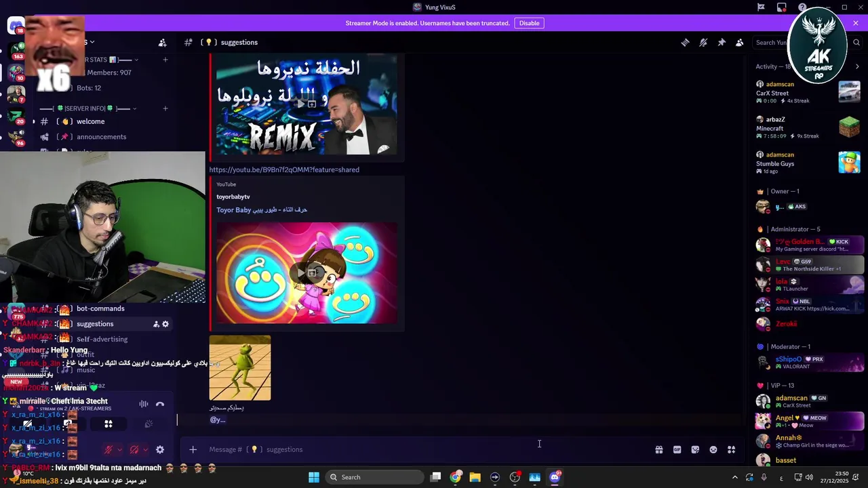868x488 pixels.
Task: Open Zeroká member in Administrator list
Action: 810,324
